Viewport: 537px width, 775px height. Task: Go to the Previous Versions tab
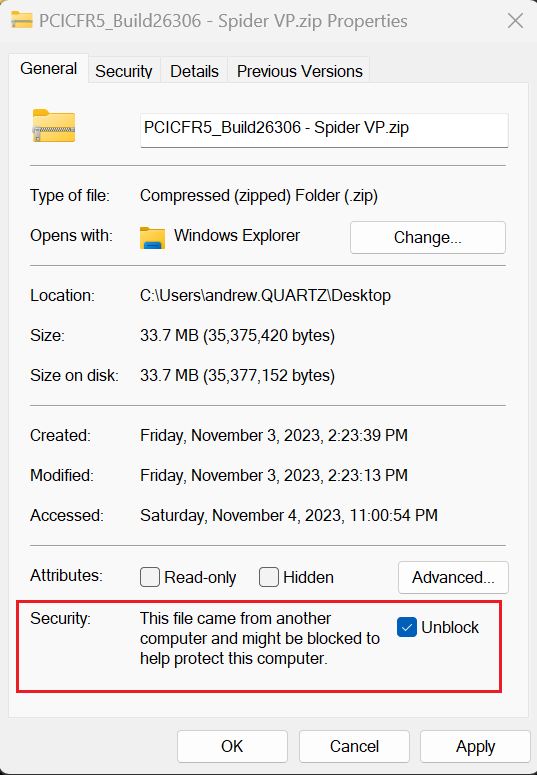(300, 71)
